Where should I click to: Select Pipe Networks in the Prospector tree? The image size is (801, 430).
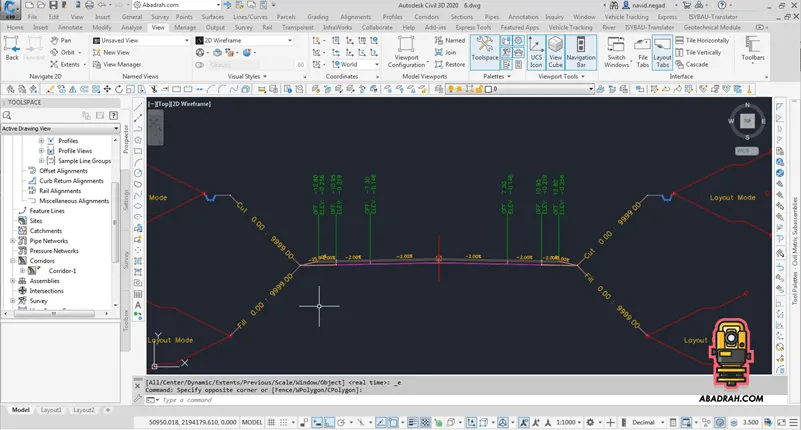[49, 241]
